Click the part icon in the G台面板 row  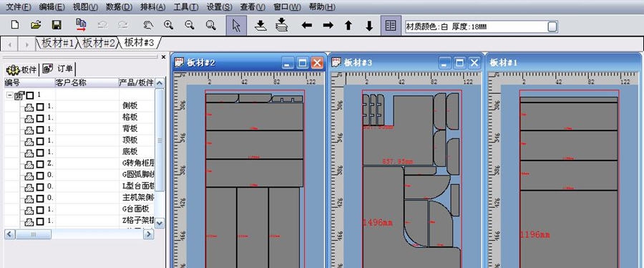[x=29, y=211]
